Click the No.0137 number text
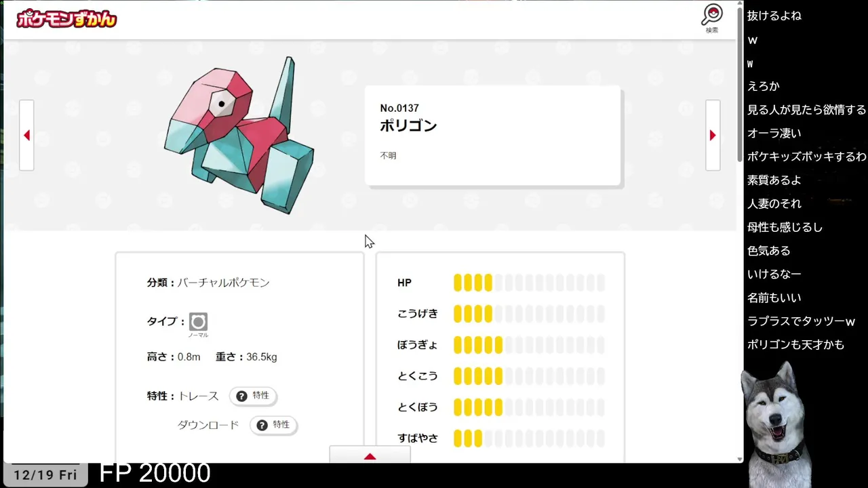The image size is (868, 488). [399, 108]
